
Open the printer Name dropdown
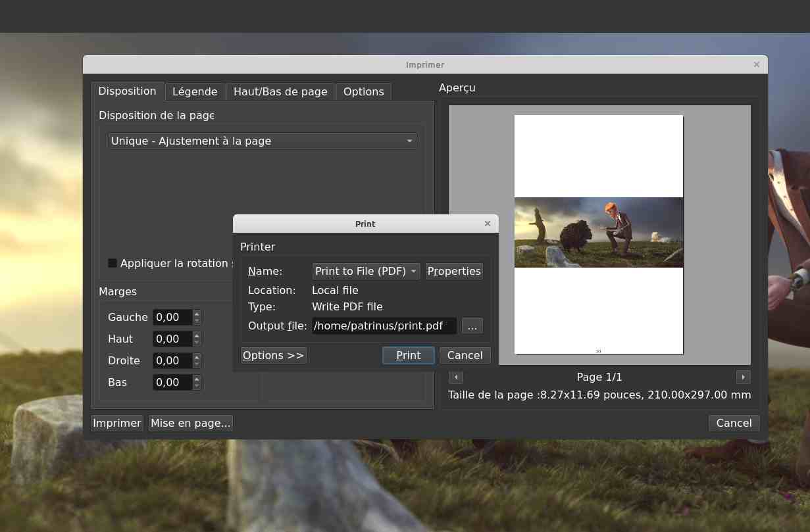pos(366,271)
